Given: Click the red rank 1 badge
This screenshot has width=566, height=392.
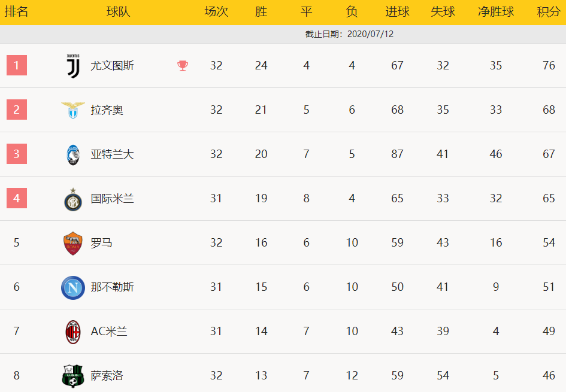Looking at the screenshot, I should pos(17,65).
